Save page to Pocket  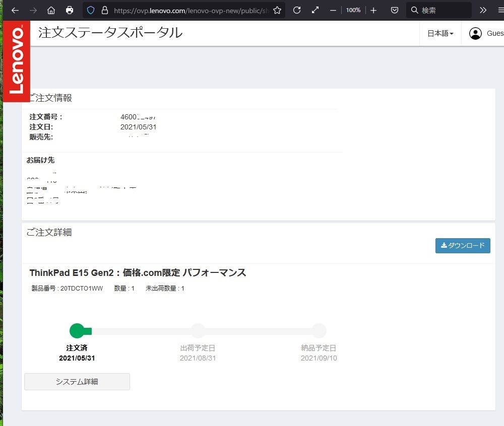point(395,10)
